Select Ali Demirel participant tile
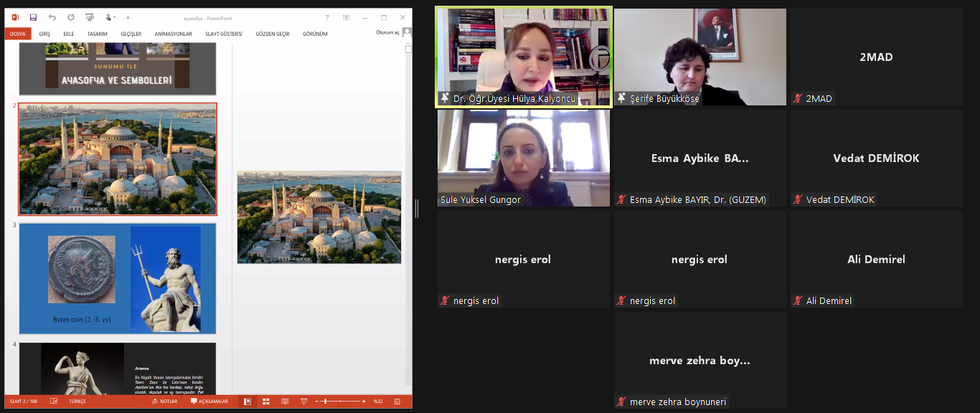 pos(877,260)
